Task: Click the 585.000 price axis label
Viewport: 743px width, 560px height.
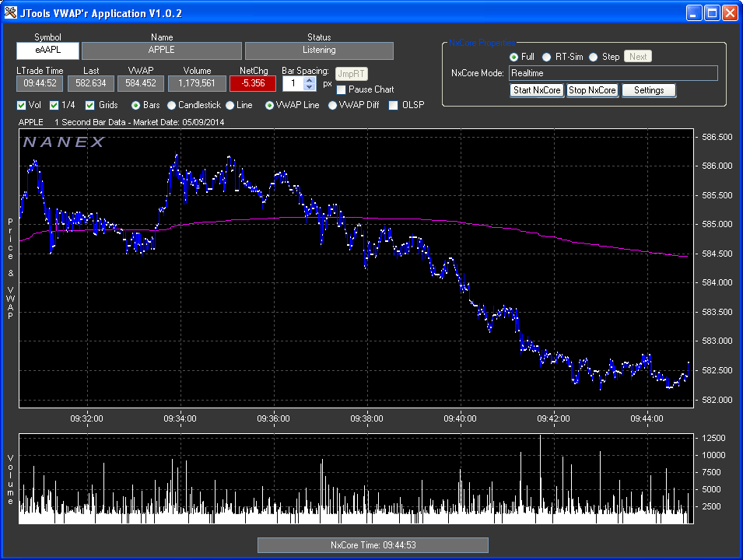Action: pos(717,224)
